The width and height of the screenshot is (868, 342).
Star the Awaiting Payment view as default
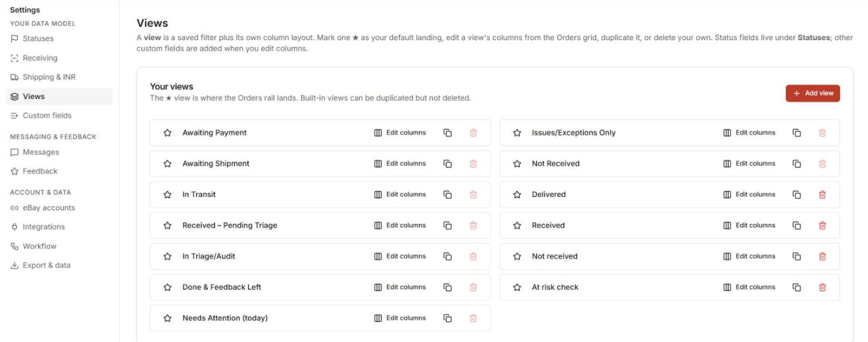coord(167,133)
